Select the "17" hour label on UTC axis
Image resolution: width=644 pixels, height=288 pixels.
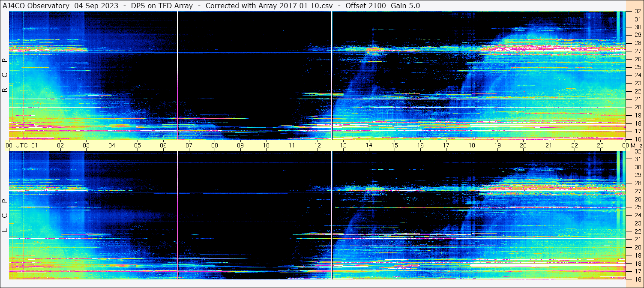446,145
